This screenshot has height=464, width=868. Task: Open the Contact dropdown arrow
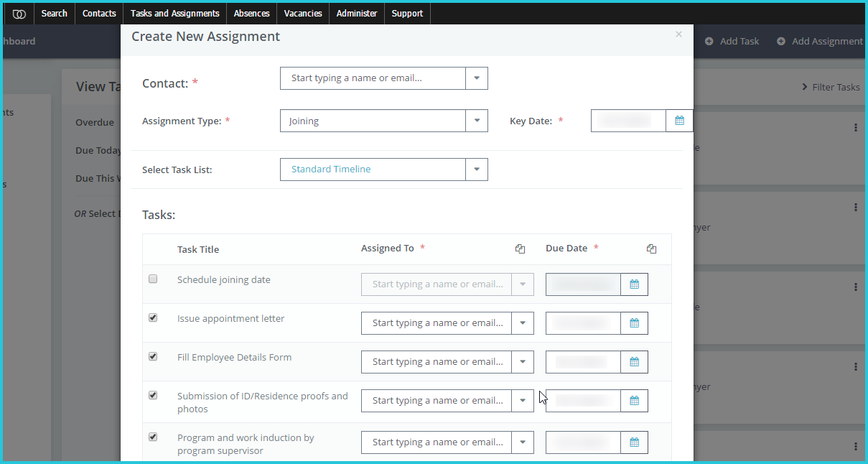click(477, 78)
